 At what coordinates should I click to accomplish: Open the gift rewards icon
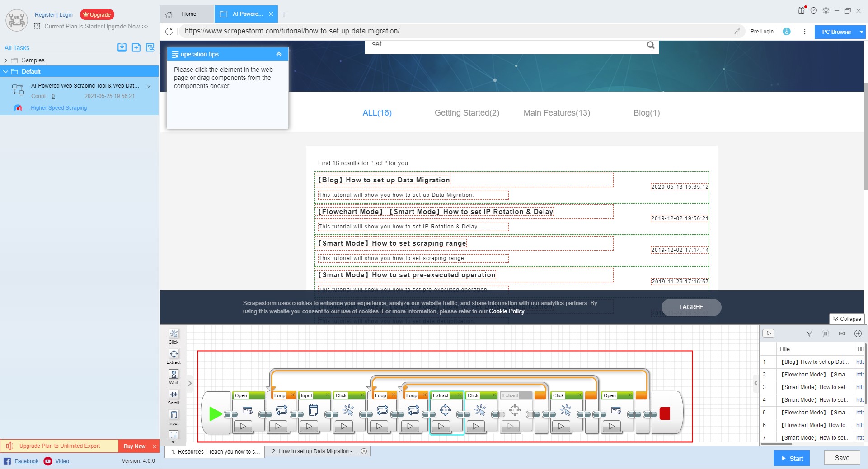[802, 10]
